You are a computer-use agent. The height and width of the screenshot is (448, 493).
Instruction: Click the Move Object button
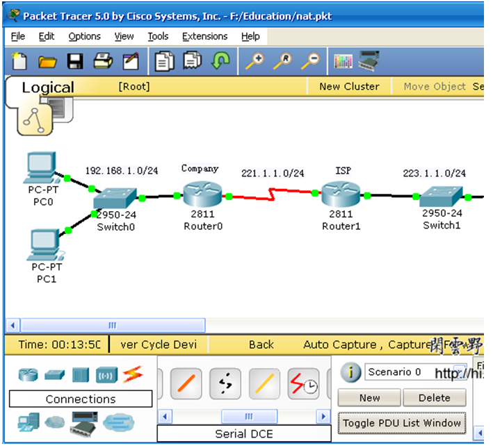click(435, 86)
